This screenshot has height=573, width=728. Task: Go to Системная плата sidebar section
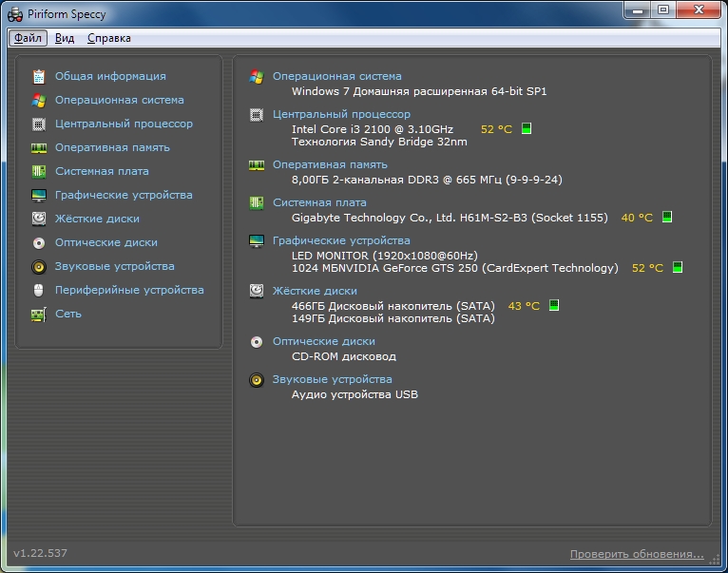coord(102,171)
